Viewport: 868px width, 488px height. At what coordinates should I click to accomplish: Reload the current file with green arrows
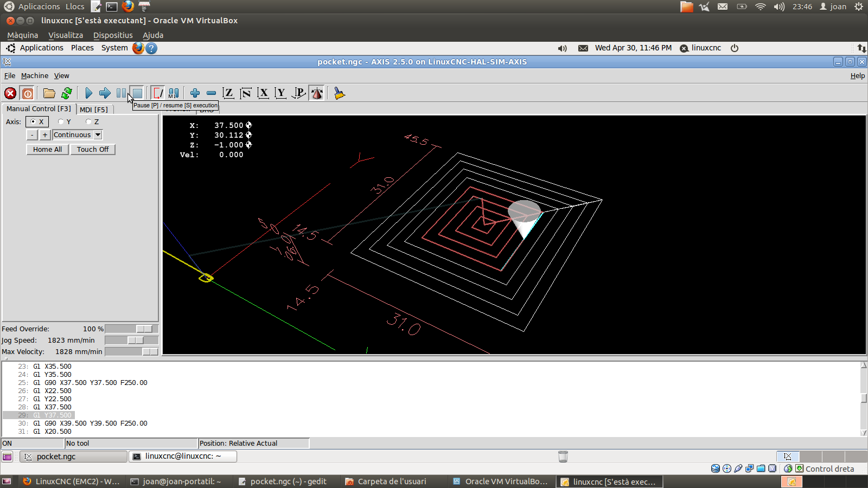point(67,93)
